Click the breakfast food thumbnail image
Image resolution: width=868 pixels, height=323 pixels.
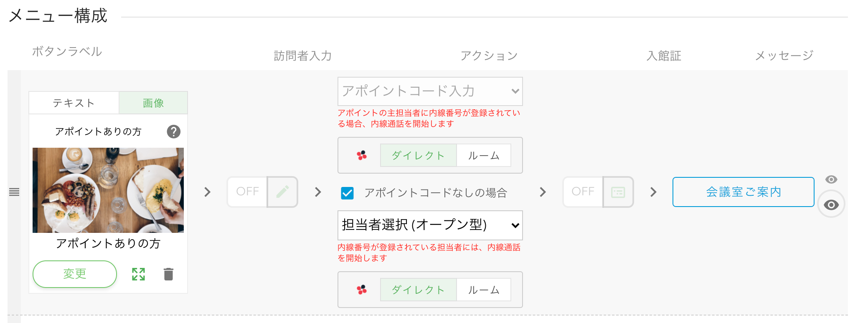point(108,190)
